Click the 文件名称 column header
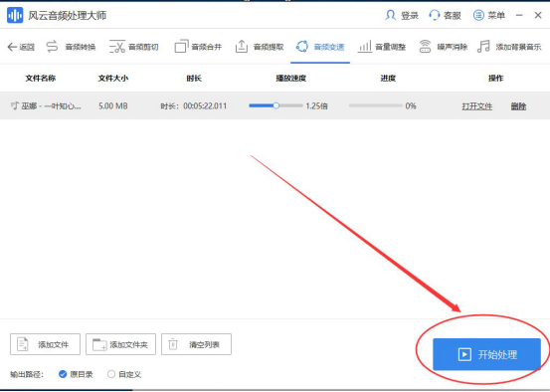This screenshot has height=392, width=550. click(x=41, y=79)
